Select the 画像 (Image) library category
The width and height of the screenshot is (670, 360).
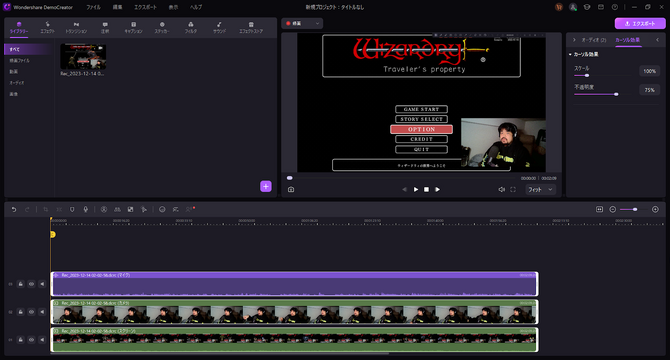pos(14,94)
